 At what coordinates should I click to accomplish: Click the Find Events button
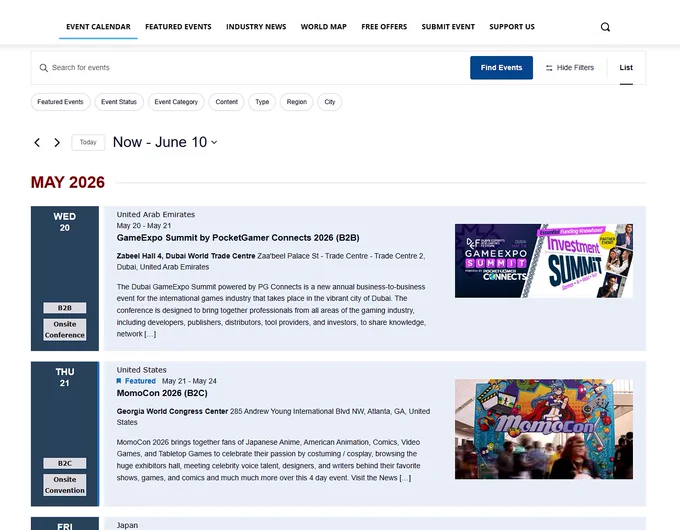tap(501, 68)
